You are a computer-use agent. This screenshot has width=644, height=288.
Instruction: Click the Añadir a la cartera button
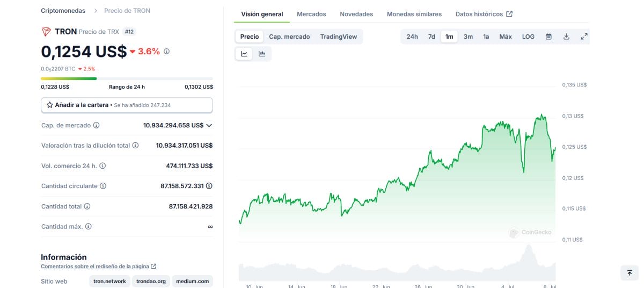pyautogui.click(x=127, y=105)
